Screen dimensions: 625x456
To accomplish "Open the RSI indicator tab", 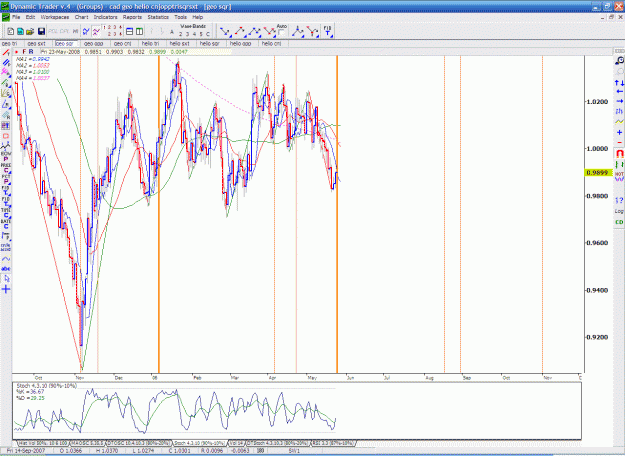I will tap(333, 443).
